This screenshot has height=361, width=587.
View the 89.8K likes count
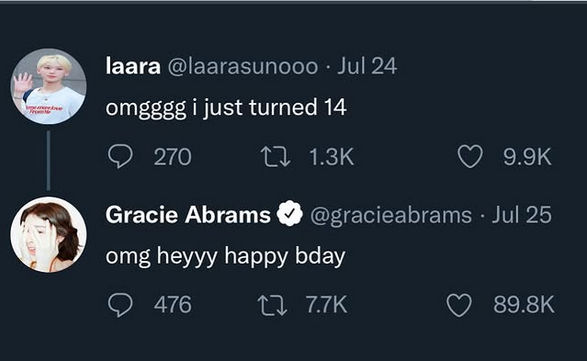(524, 305)
